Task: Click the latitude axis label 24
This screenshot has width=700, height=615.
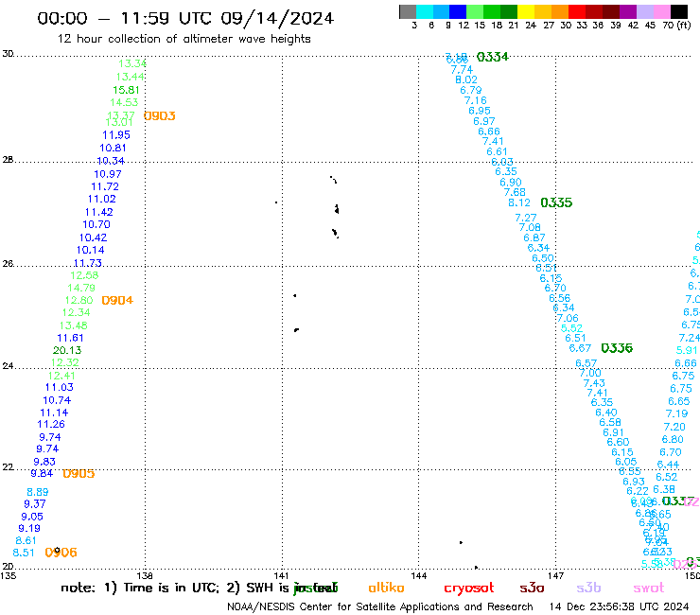Action: pyautogui.click(x=8, y=366)
